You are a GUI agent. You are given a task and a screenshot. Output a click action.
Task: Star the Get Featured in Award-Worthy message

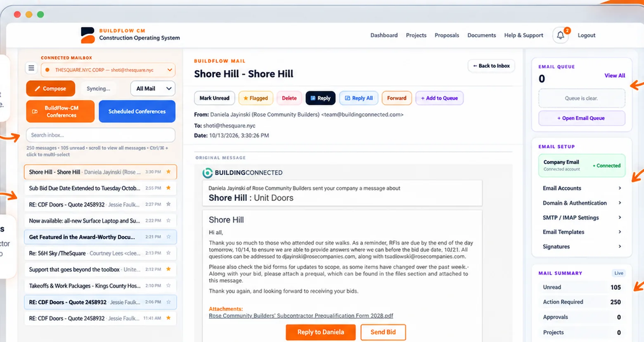[168, 237]
